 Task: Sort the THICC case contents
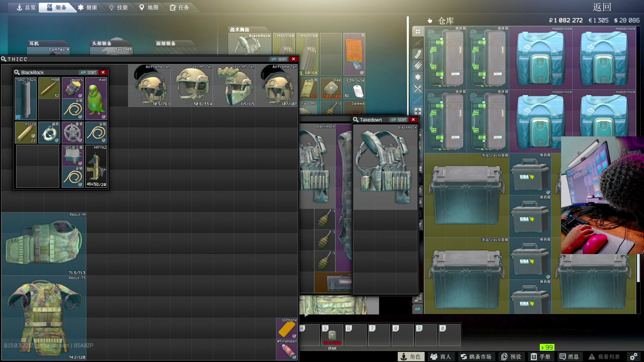pos(279,59)
